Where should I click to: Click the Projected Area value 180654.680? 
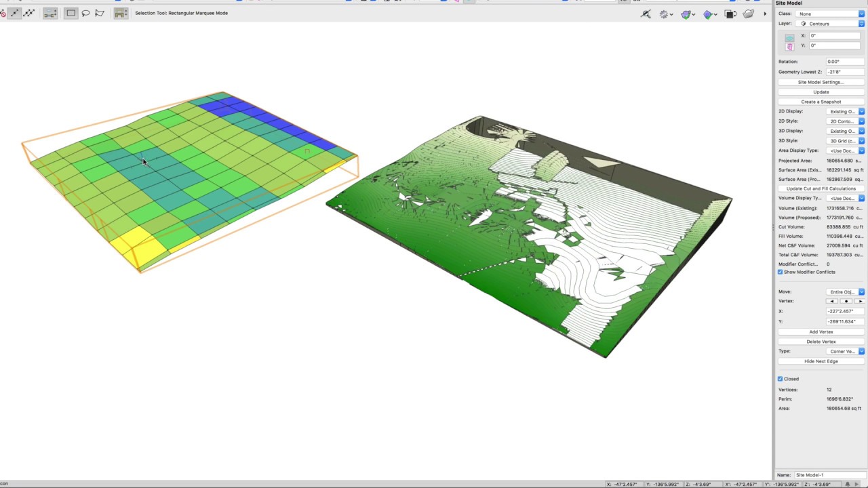tap(845, 161)
